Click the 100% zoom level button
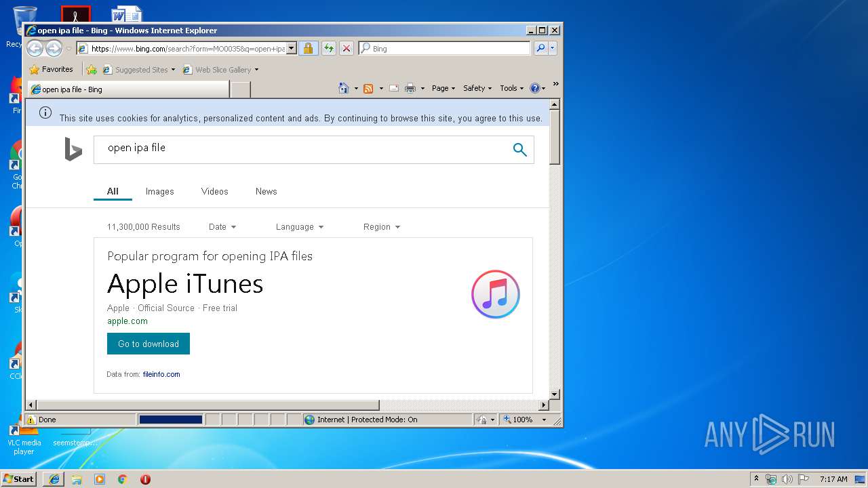 click(x=518, y=420)
